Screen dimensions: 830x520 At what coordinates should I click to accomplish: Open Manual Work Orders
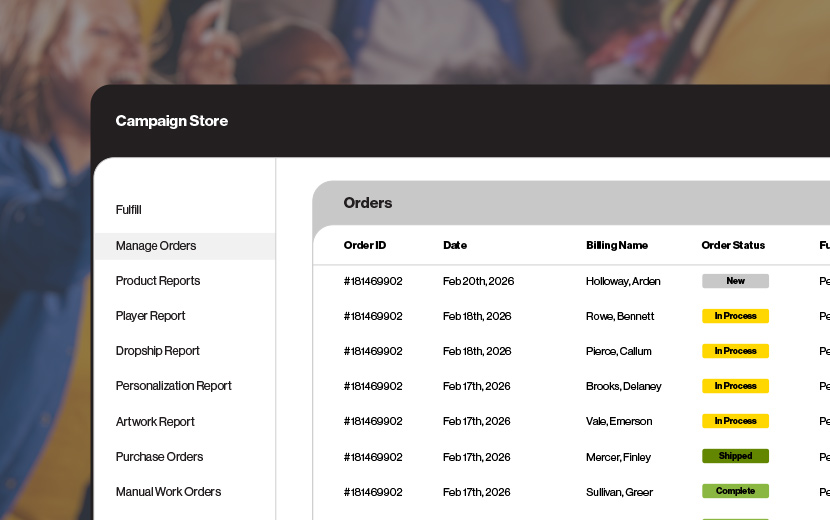[x=168, y=492]
